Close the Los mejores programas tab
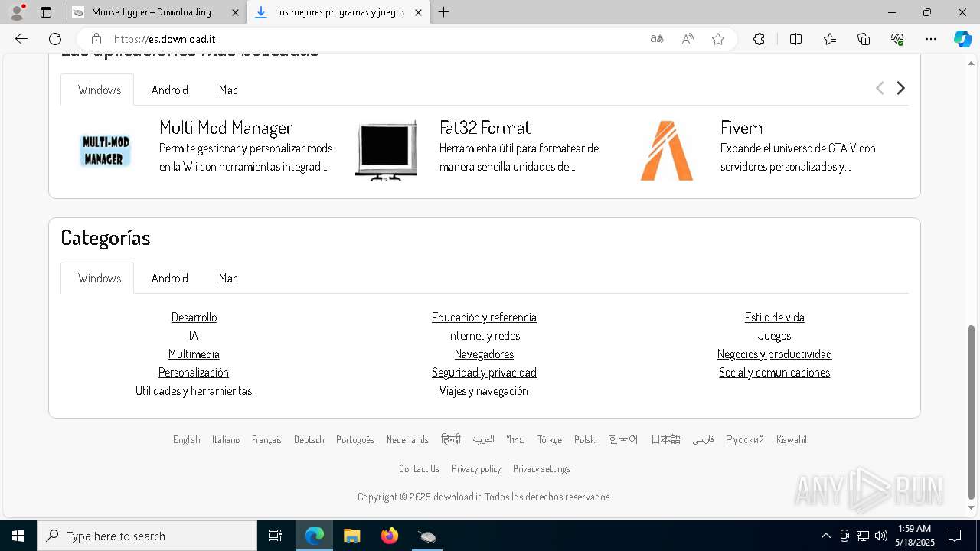 pyautogui.click(x=418, y=12)
